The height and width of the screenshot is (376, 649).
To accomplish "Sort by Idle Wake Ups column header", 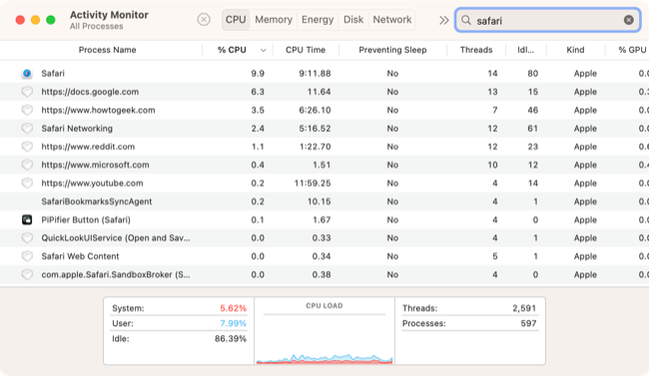I will tap(526, 50).
